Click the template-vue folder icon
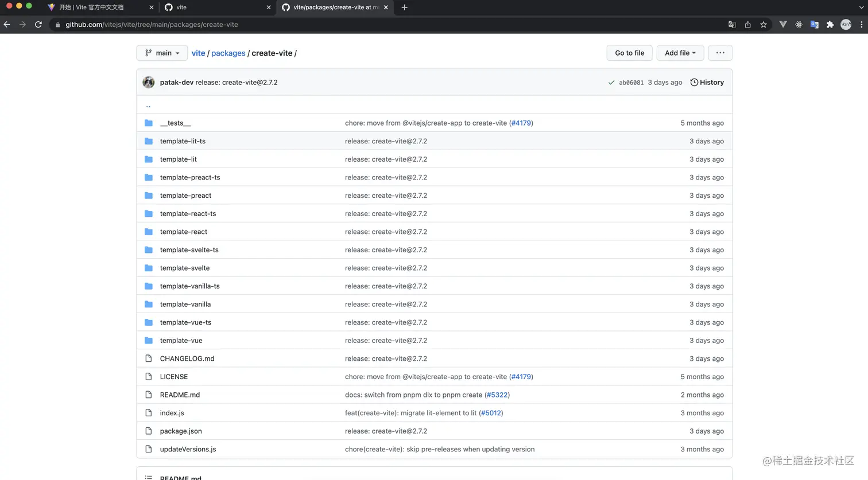868x480 pixels. (x=149, y=341)
